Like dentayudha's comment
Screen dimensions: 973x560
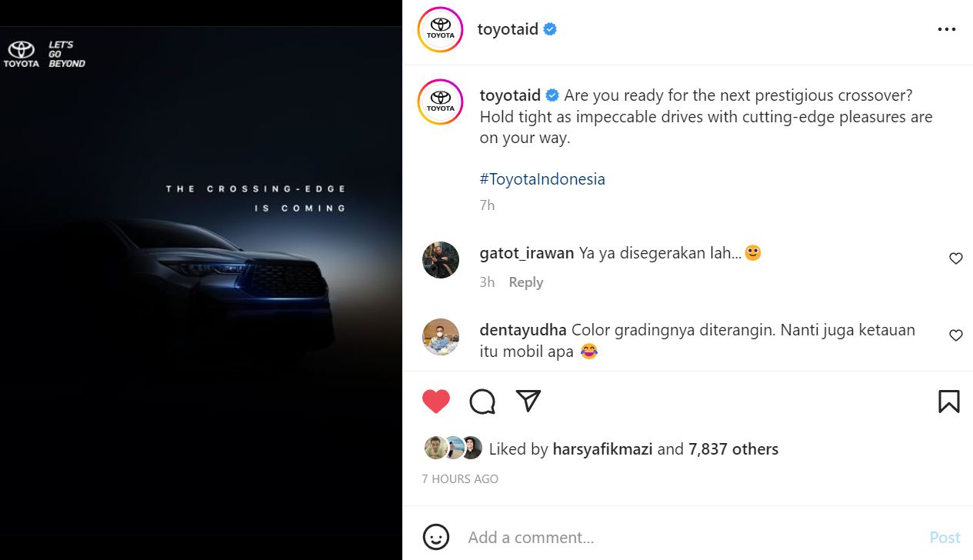point(956,335)
